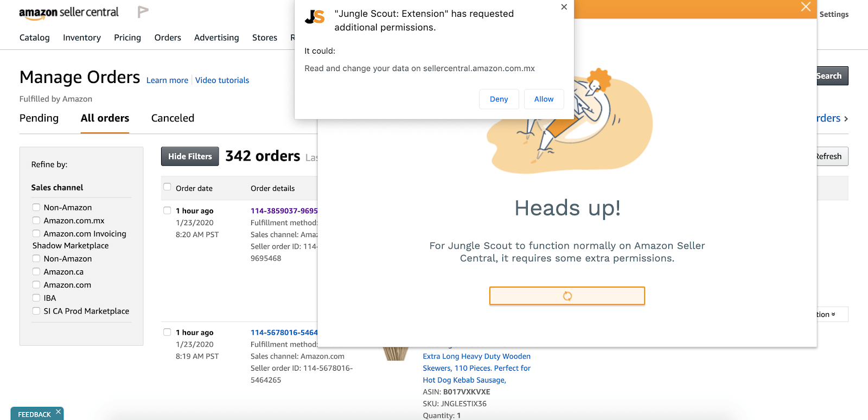The width and height of the screenshot is (868, 420).
Task: Open the Settings link at top right
Action: point(834,14)
